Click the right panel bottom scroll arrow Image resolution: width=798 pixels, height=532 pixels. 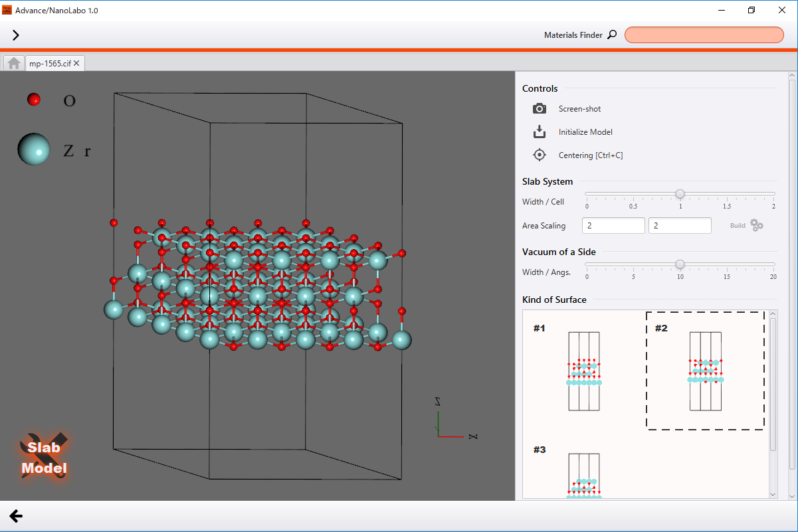click(792, 495)
